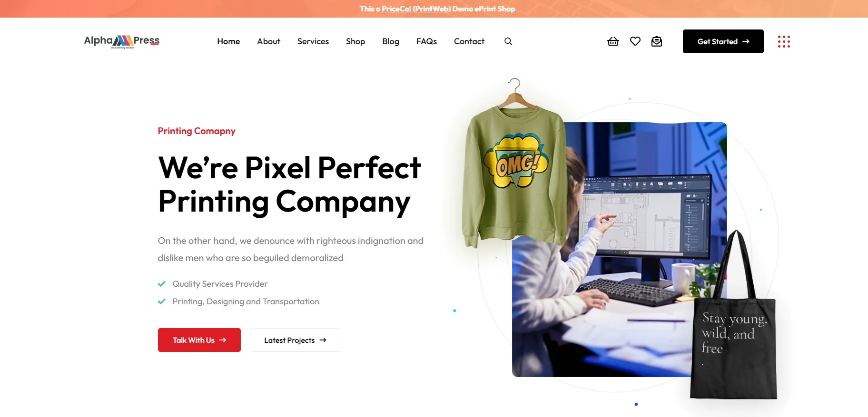Go to the Home menu item
The image size is (868, 417).
[x=228, y=41]
